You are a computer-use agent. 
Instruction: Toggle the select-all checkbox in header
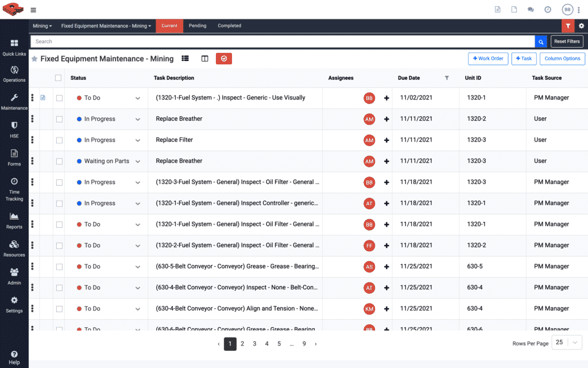point(58,78)
